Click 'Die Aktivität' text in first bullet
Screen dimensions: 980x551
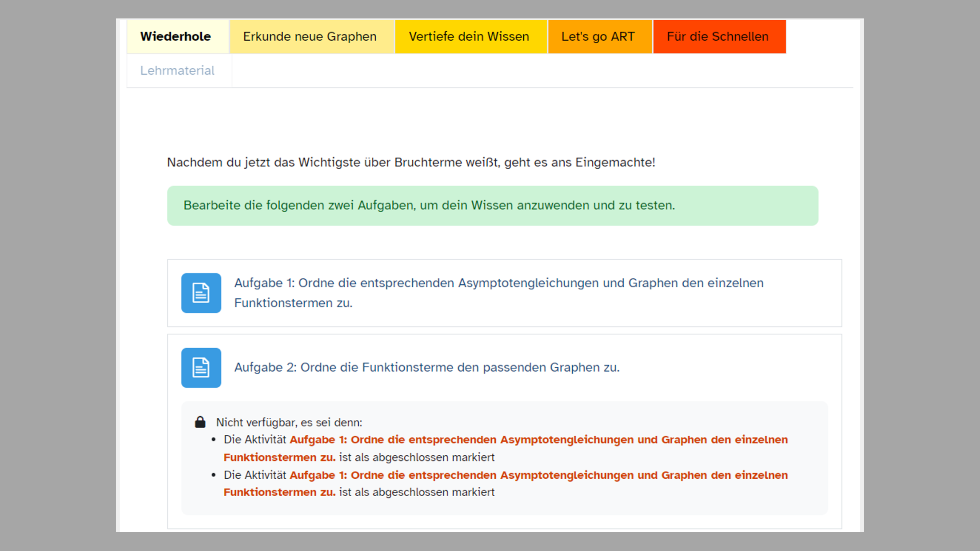pos(255,440)
